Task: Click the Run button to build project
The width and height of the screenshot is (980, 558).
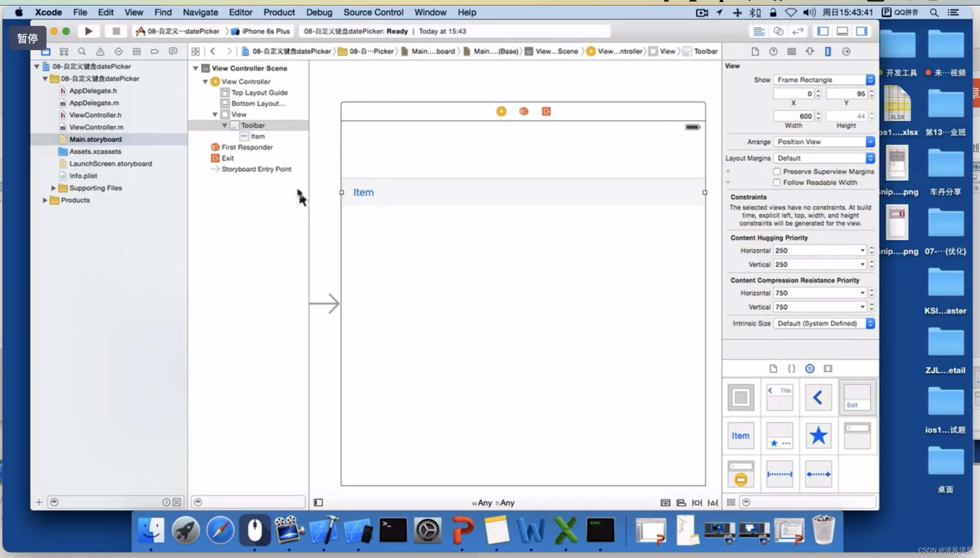Action: [x=88, y=31]
